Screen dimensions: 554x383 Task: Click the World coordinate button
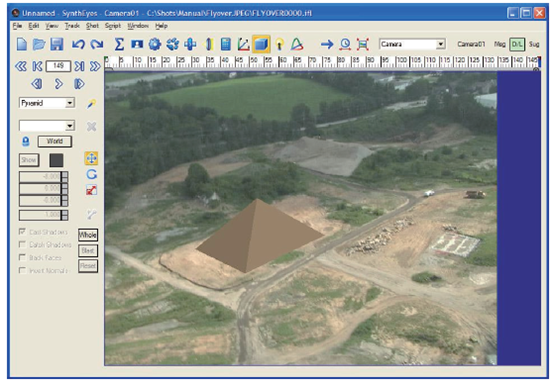point(55,141)
